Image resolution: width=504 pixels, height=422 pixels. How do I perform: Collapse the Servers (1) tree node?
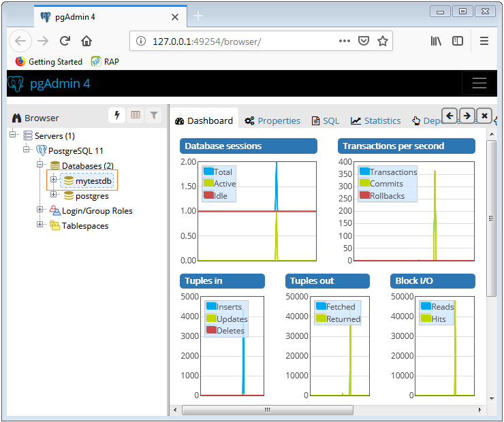tap(12, 134)
